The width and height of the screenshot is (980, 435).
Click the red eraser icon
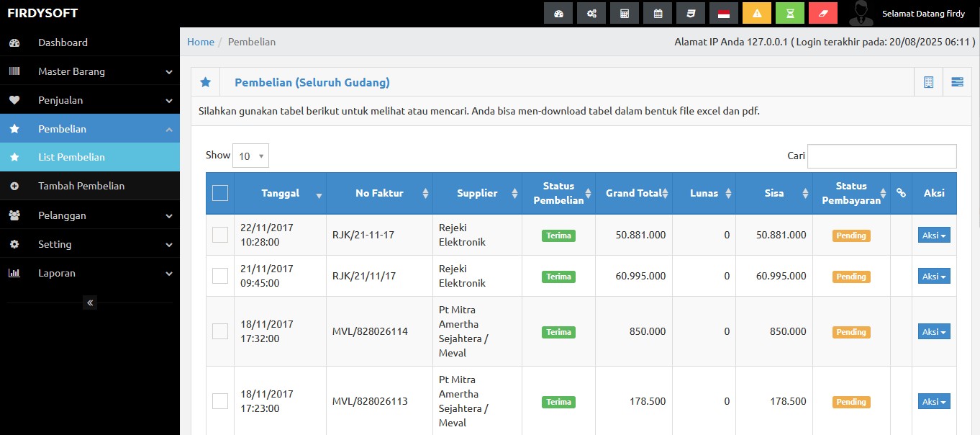(823, 14)
